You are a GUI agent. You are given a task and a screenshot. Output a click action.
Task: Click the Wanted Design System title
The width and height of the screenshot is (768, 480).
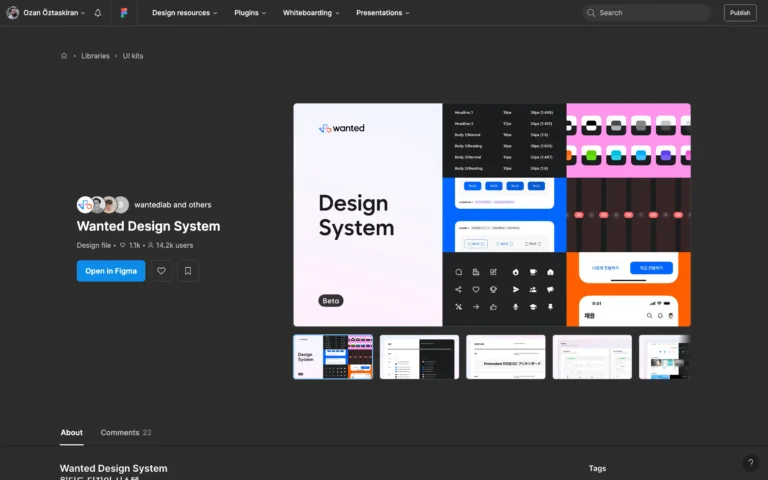point(148,226)
